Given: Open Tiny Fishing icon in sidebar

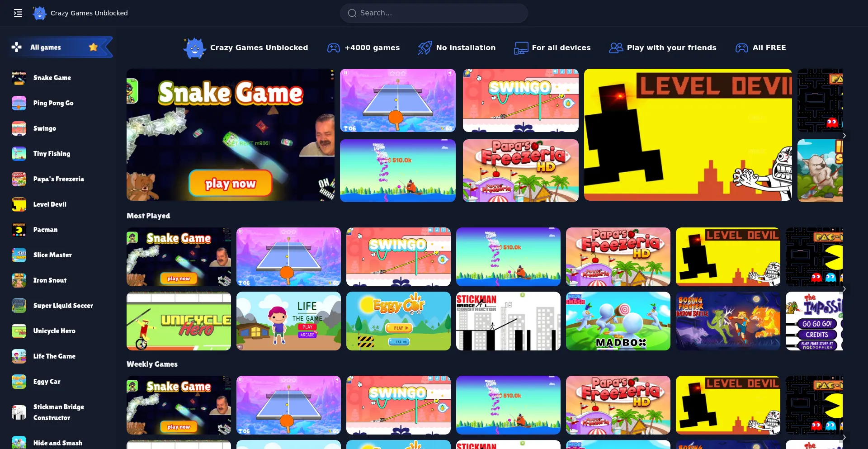Looking at the screenshot, I should coord(19,154).
